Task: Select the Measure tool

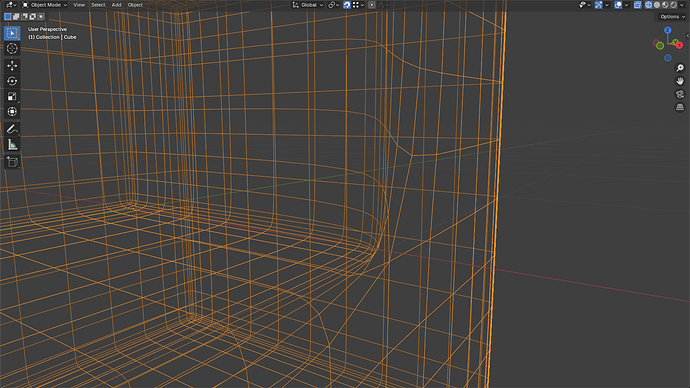Action: click(12, 145)
